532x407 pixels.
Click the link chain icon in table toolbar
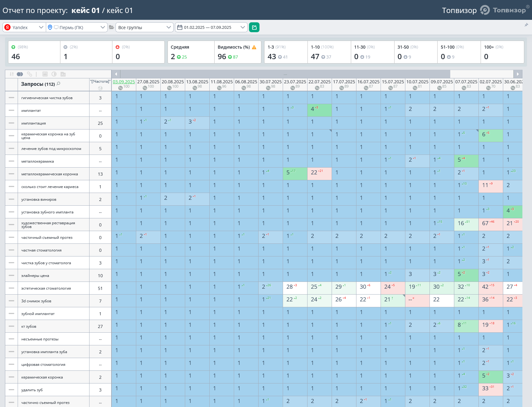click(29, 74)
